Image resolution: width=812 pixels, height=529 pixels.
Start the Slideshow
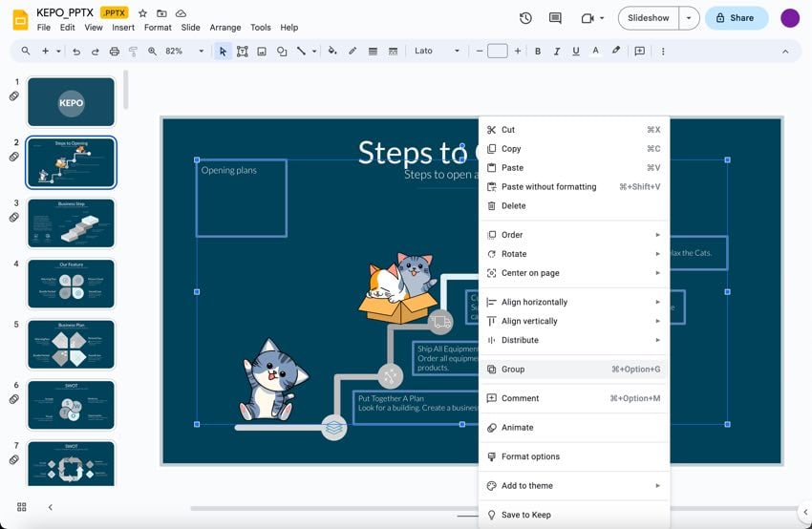coord(649,18)
